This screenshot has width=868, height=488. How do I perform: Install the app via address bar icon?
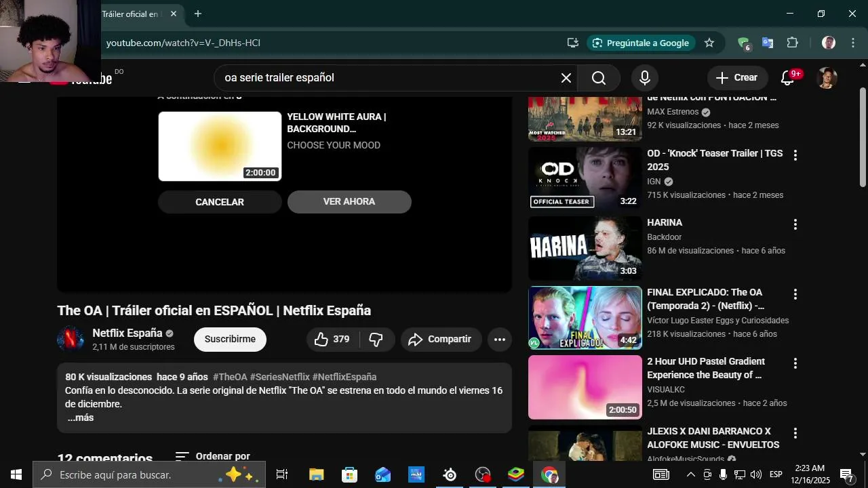[573, 43]
